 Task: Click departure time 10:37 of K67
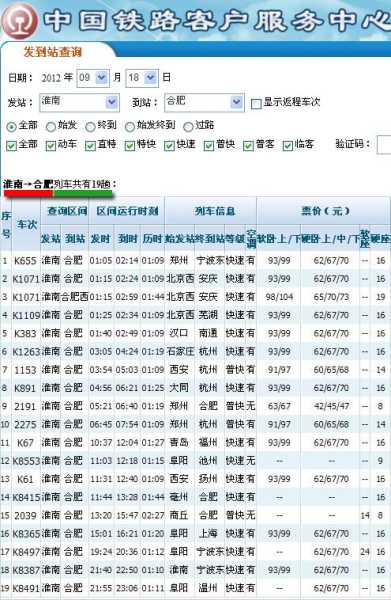point(101,443)
